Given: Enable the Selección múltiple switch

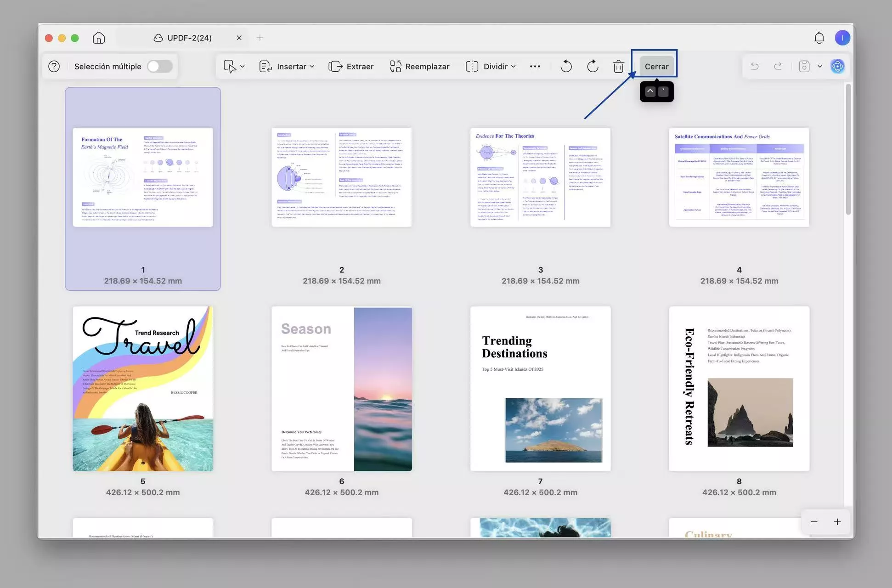Looking at the screenshot, I should point(160,67).
